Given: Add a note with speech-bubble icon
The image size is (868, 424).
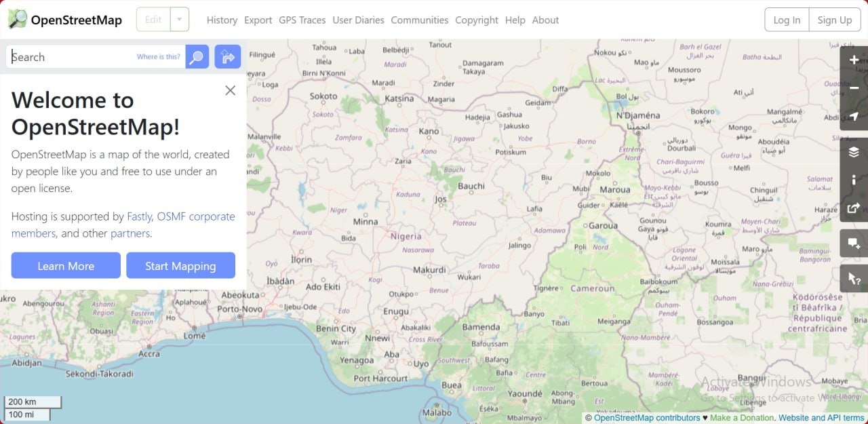Looking at the screenshot, I should click(x=854, y=244).
